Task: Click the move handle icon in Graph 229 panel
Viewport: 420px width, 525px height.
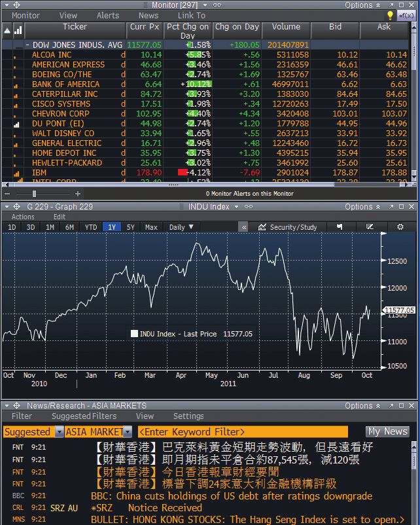Action: coord(16,207)
